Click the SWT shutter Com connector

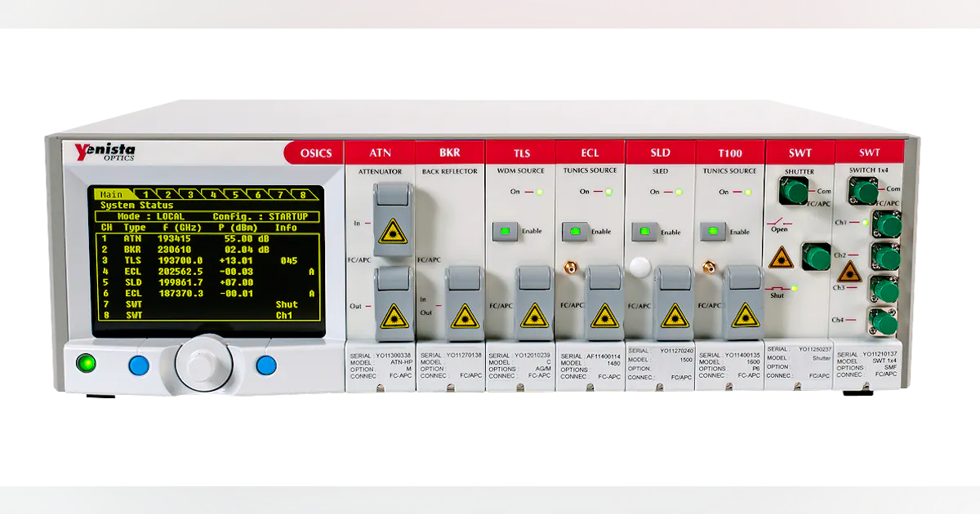793,192
